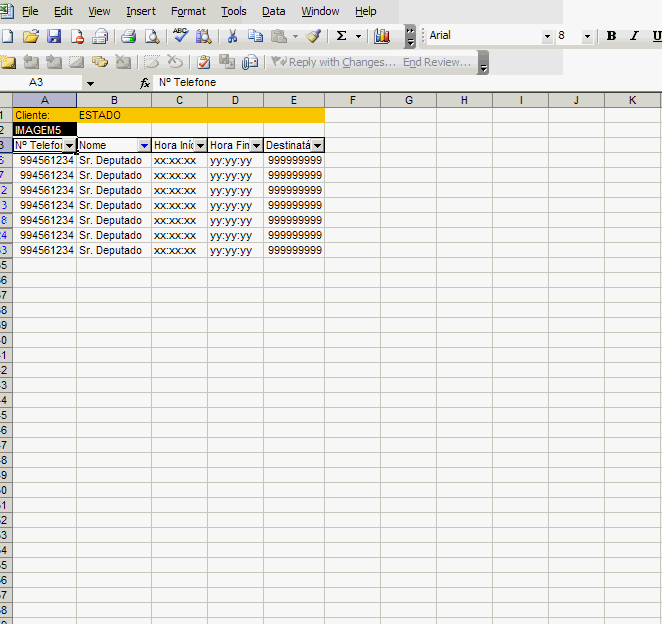Image resolution: width=662 pixels, height=624 pixels.
Task: Click the AutoSum sigma icon
Action: pyautogui.click(x=341, y=36)
